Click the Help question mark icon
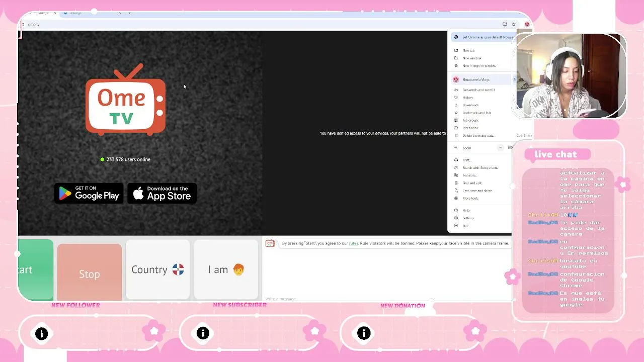 click(456, 210)
